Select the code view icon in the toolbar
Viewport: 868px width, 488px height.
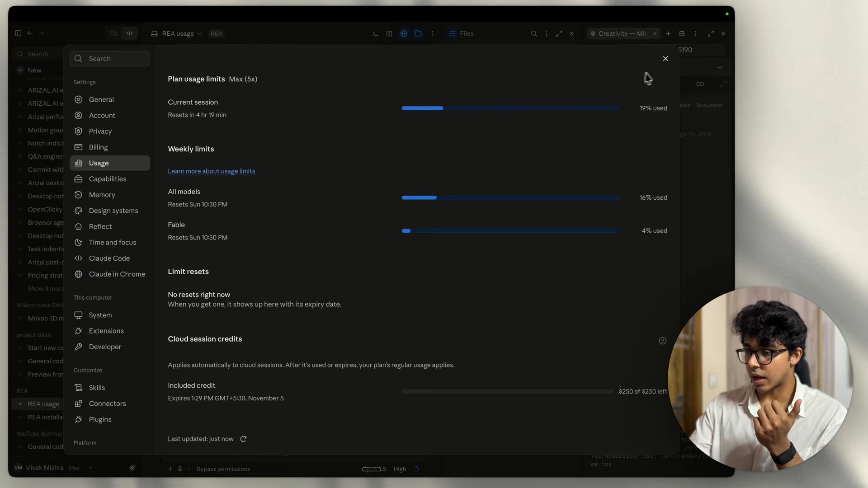(130, 33)
